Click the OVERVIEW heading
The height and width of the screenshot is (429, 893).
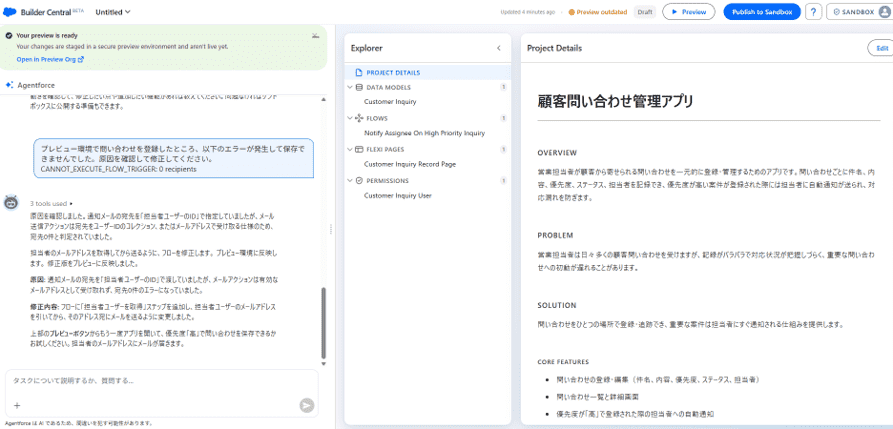[x=557, y=153]
